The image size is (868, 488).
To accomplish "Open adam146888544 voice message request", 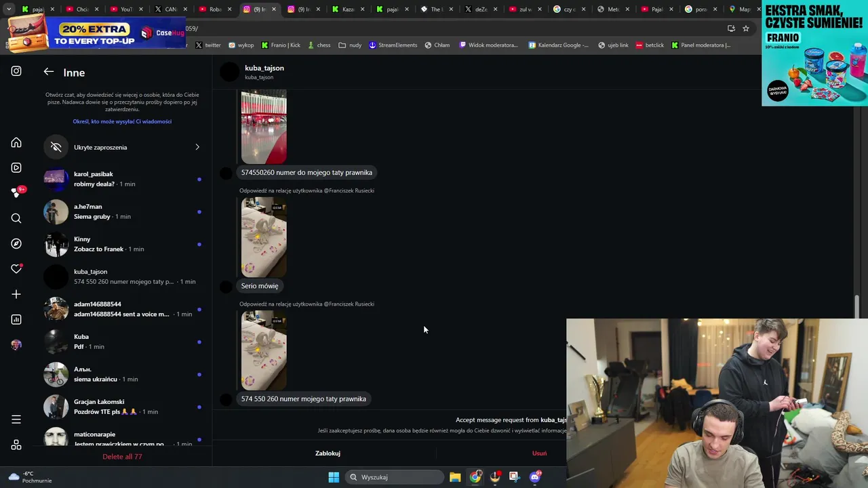I will tap(123, 309).
